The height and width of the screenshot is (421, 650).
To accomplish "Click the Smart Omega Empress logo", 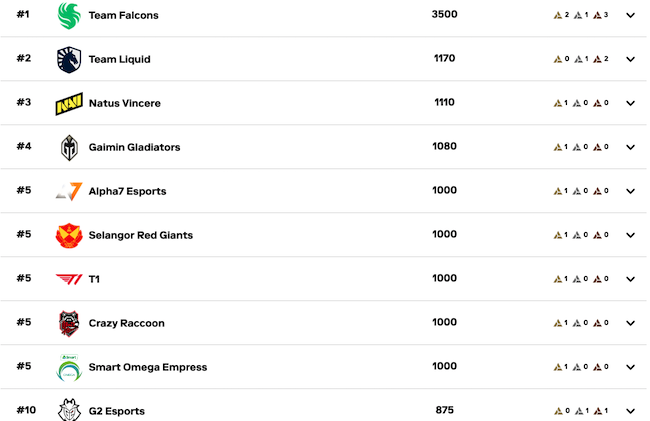I will tap(69, 367).
